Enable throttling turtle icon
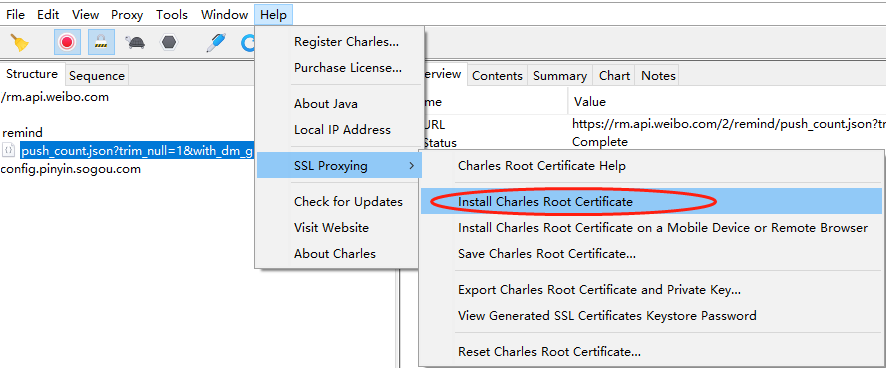 (136, 42)
